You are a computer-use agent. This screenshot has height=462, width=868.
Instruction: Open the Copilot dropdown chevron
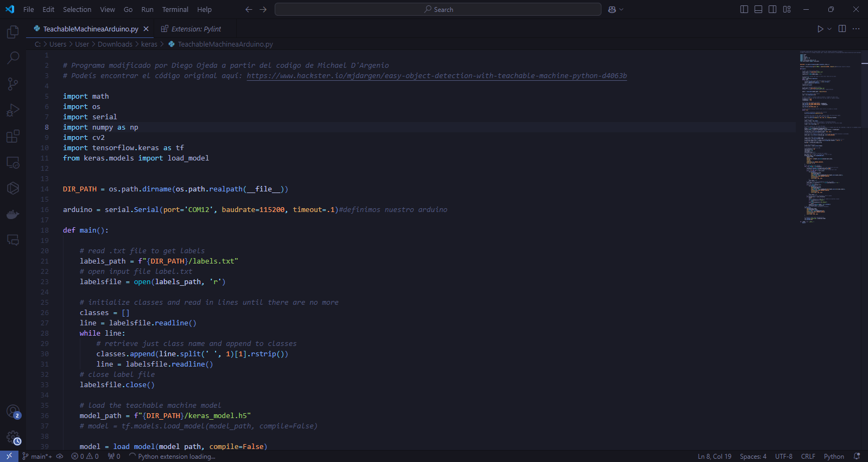pos(622,9)
